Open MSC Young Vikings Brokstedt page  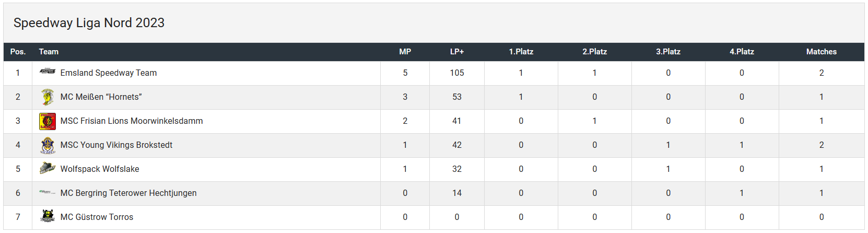pos(116,145)
